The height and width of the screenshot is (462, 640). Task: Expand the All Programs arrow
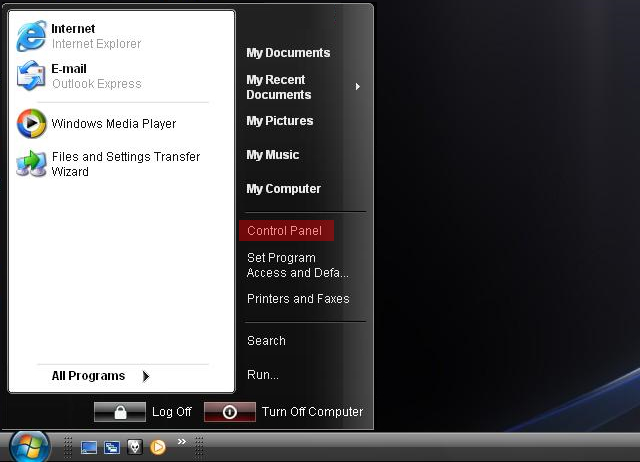coord(146,376)
